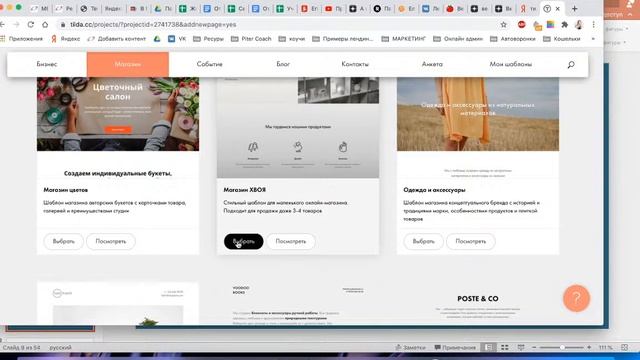Open the Автоворонки bookmarks folder
Viewport: 640px width, 360px height.
pyautogui.click(x=513, y=39)
